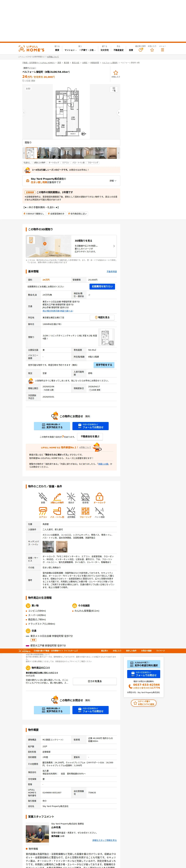186x868 pixels.
Task: Open 他27駅が利用可能 map link
Action: tap(58, 311)
